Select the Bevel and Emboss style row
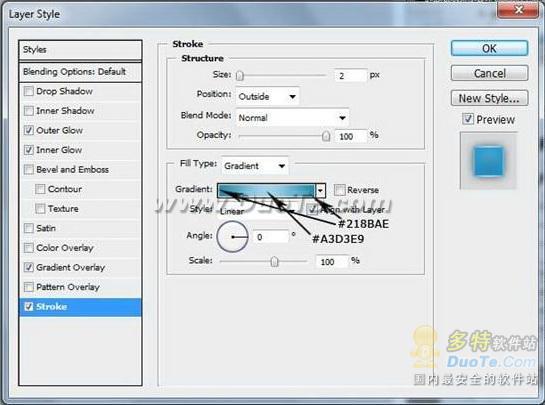Image resolution: width=545 pixels, height=405 pixels. (x=80, y=169)
